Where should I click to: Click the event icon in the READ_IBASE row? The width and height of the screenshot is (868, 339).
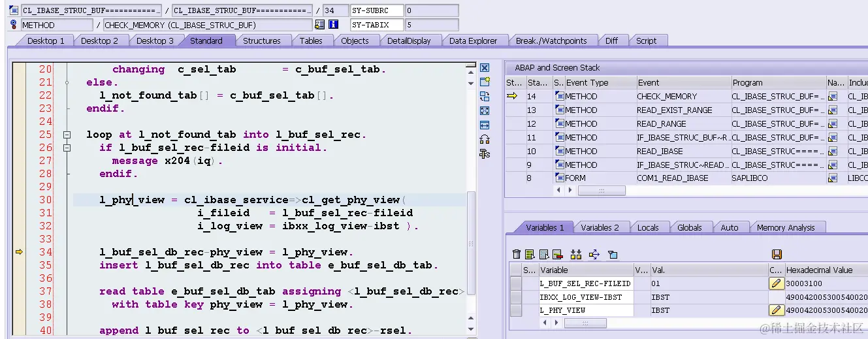559,151
